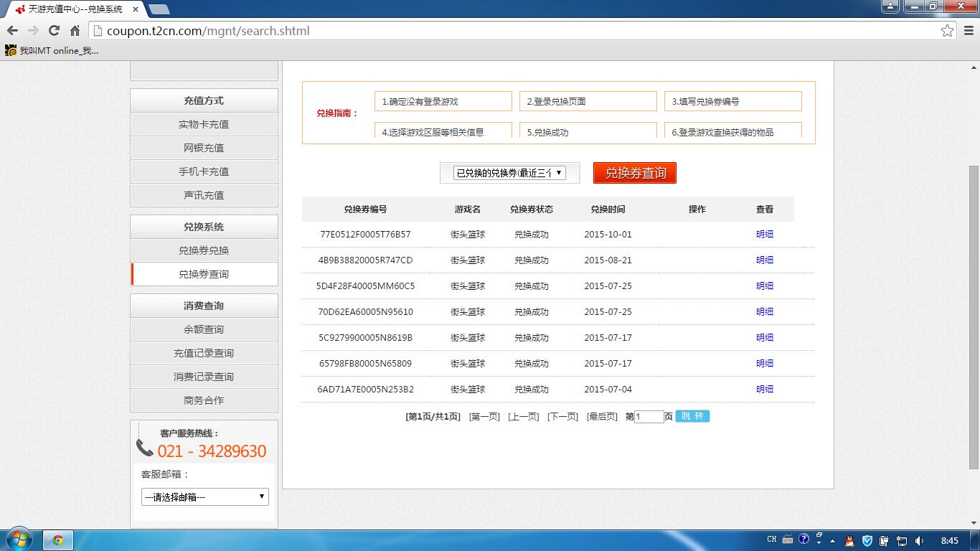Screen dimensions: 980x551
Task: Go to the browser home page icon
Action: (75, 31)
